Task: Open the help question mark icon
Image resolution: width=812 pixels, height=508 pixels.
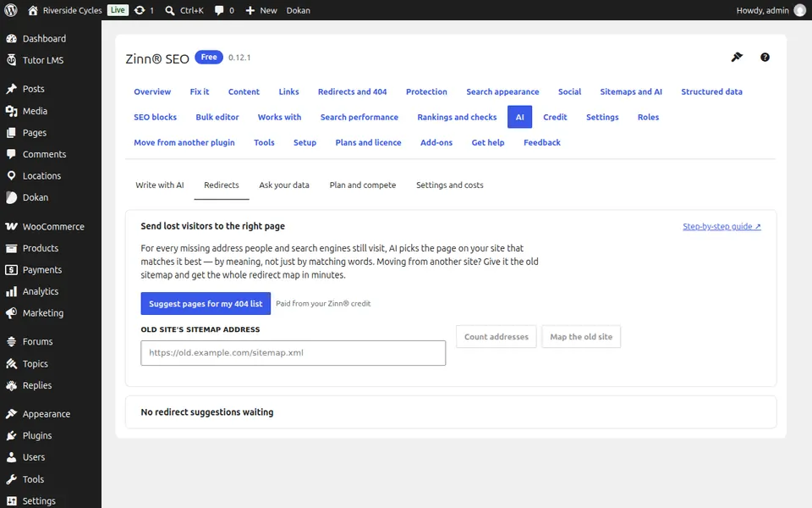Action: (x=765, y=57)
